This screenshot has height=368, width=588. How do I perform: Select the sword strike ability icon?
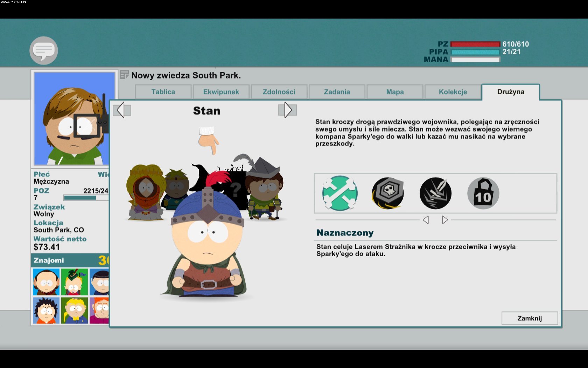point(435,193)
